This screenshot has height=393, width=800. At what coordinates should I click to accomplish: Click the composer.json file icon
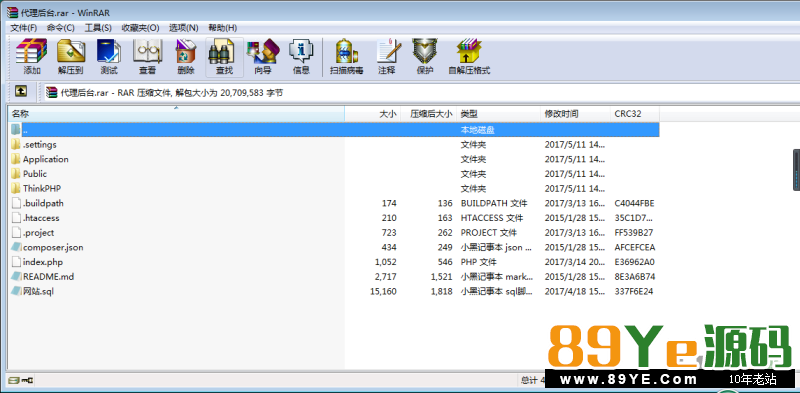tap(16, 247)
